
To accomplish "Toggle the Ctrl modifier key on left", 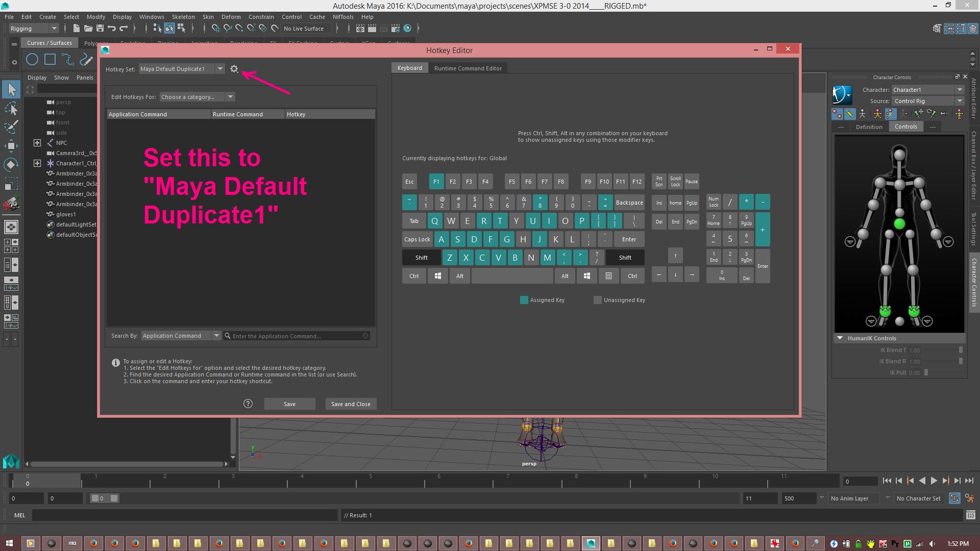I will (414, 276).
